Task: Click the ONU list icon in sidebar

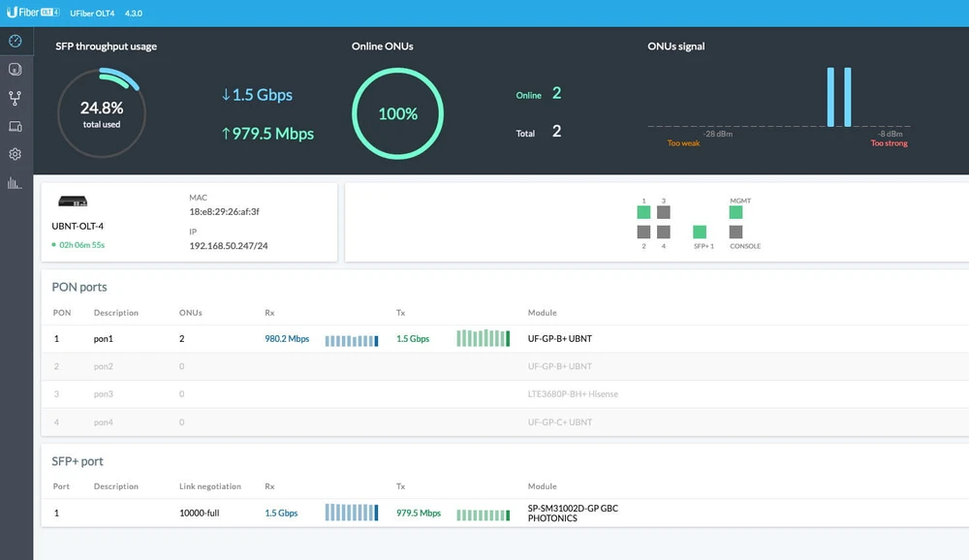Action: [15, 70]
